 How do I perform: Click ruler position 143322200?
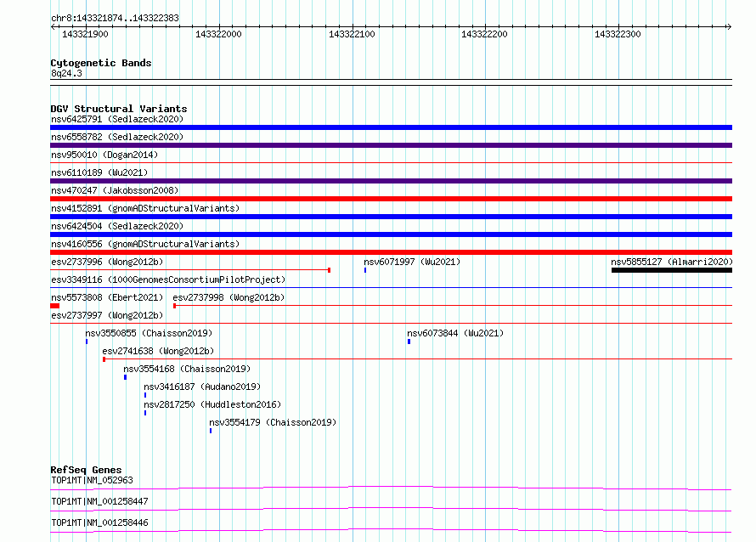[484, 34]
